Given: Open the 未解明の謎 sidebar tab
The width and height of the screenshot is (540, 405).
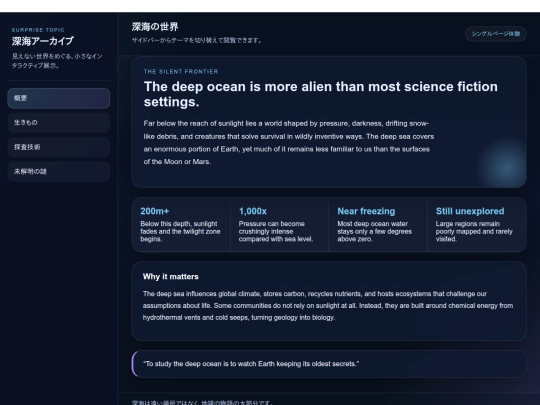Looking at the screenshot, I should (x=59, y=172).
